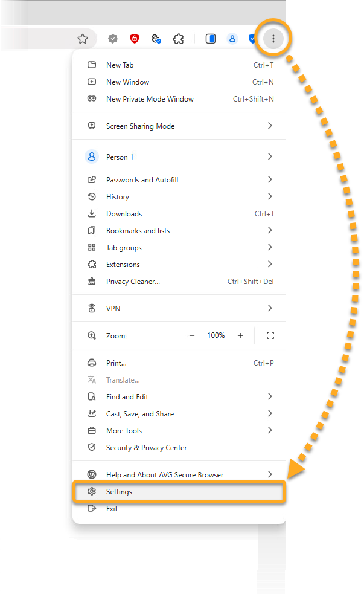
Task: Open Security & Privacy Center
Action: [146, 448]
